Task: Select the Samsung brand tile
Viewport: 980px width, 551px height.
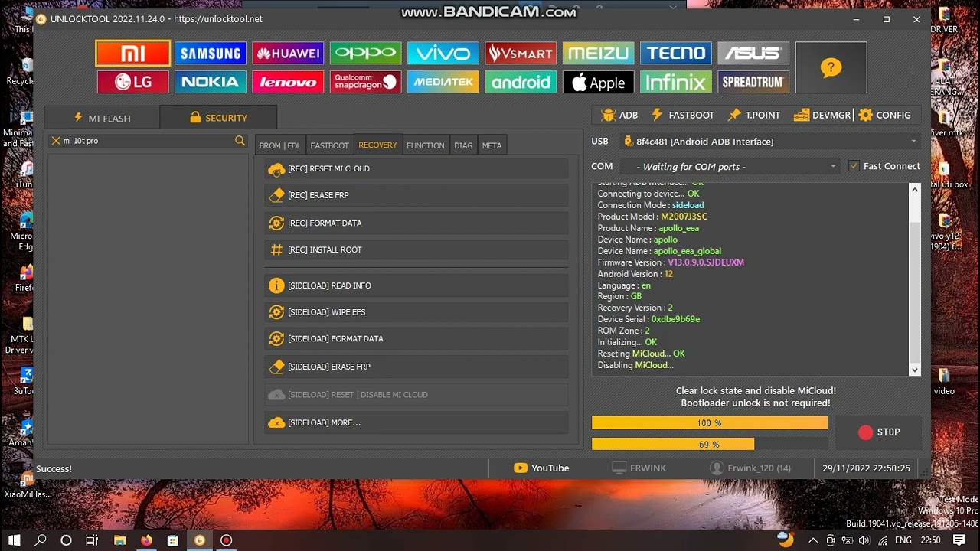Action: click(211, 53)
